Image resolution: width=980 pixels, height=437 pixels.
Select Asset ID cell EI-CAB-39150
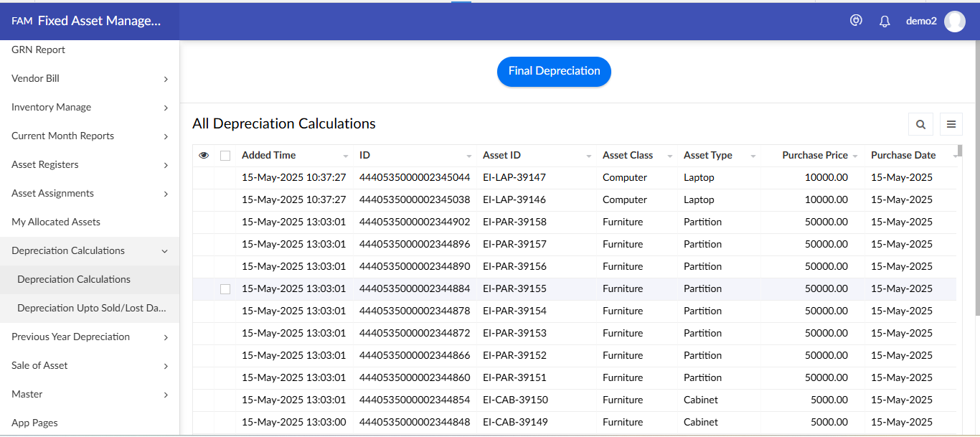coord(515,400)
